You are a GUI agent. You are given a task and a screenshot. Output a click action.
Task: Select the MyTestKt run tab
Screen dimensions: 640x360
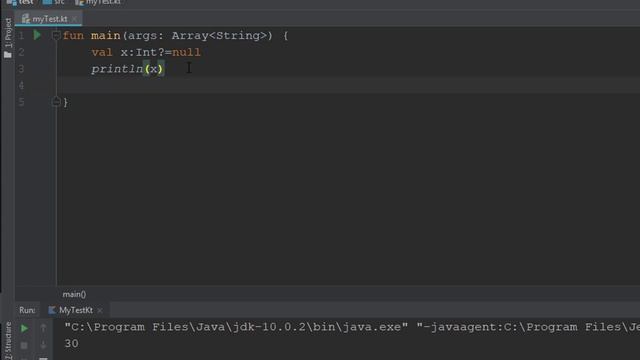pyautogui.click(x=76, y=310)
